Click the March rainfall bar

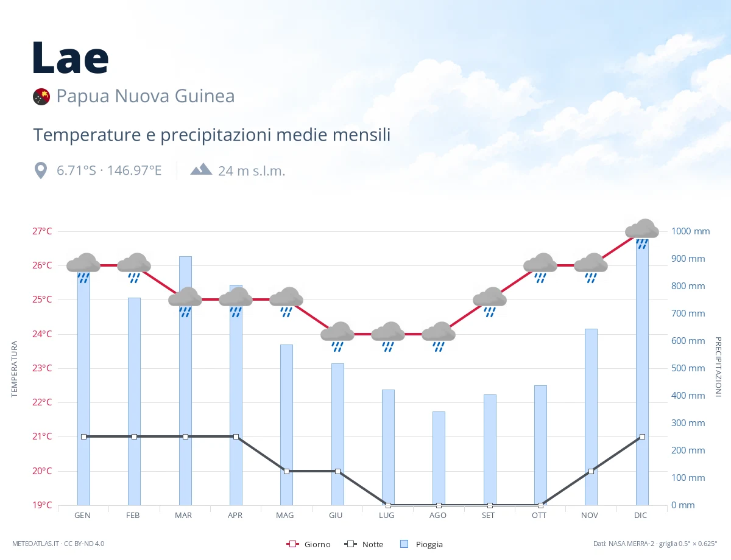pos(185,381)
